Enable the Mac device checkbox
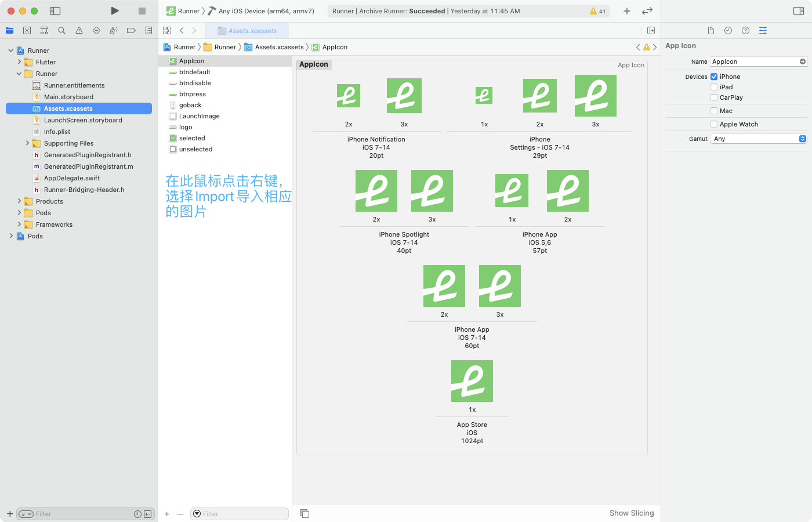The height and width of the screenshot is (522, 812). pyautogui.click(x=714, y=111)
